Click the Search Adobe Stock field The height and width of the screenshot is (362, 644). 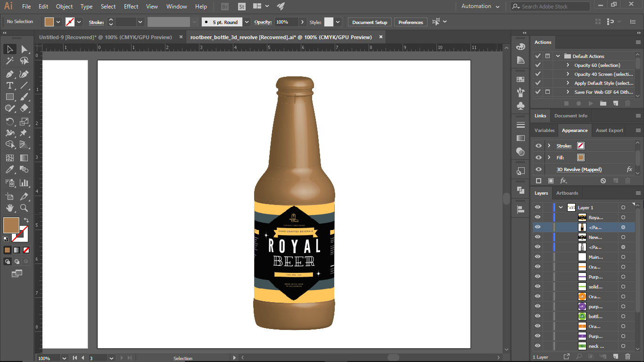click(x=550, y=7)
